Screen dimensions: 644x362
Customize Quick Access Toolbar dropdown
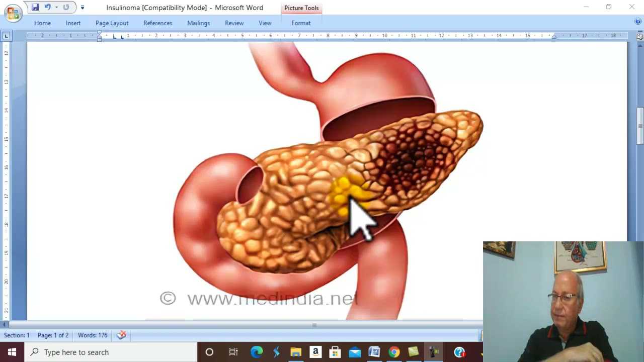click(83, 8)
